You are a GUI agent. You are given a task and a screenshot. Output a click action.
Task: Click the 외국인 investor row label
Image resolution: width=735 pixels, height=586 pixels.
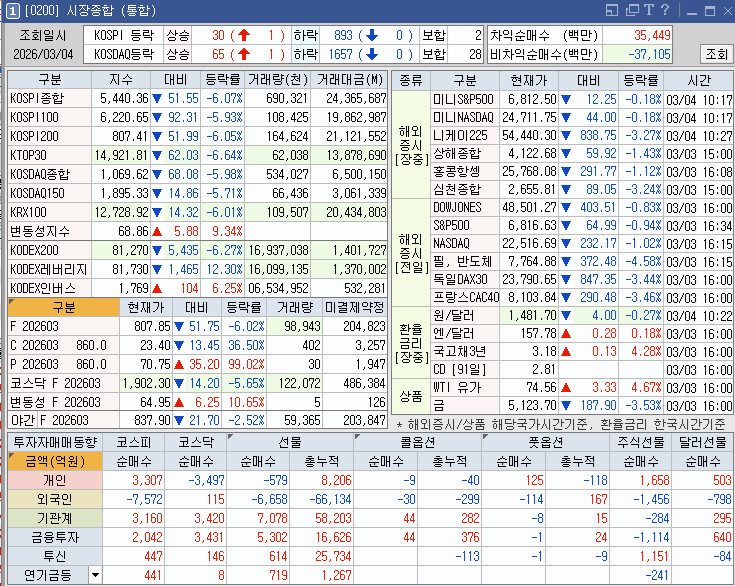click(55, 499)
